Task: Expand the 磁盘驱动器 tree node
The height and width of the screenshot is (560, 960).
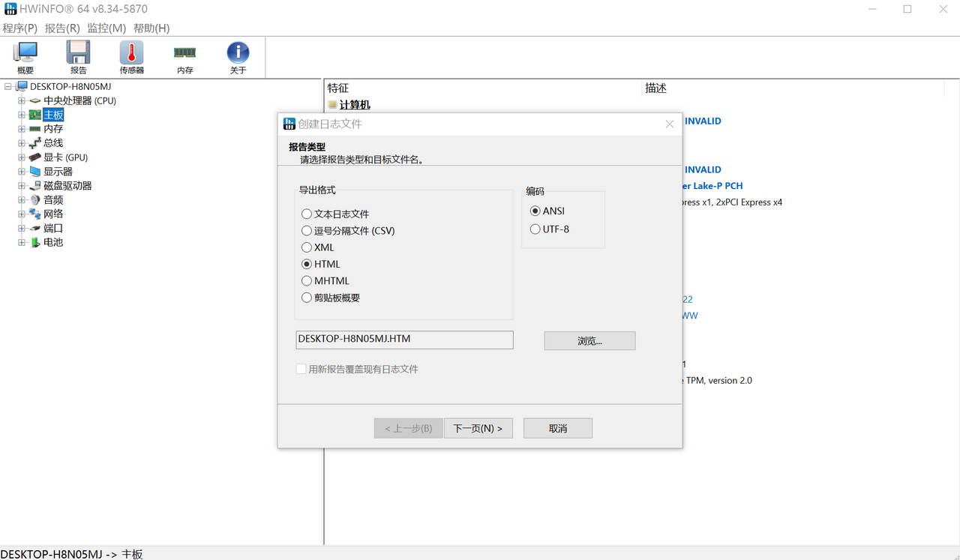Action: tap(22, 185)
